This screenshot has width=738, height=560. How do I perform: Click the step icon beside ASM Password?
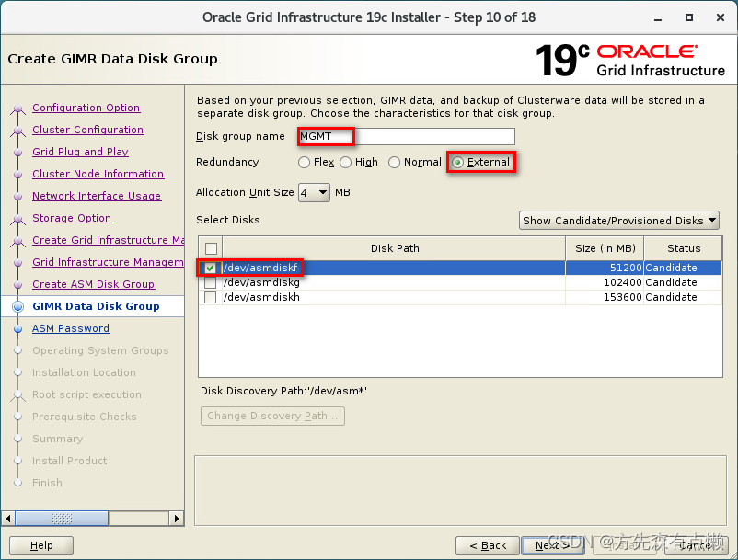[17, 328]
